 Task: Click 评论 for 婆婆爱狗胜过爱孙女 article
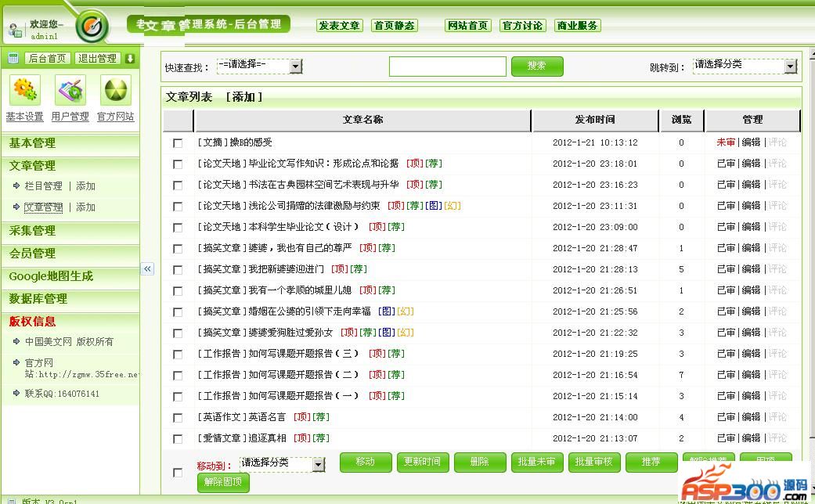coord(777,333)
